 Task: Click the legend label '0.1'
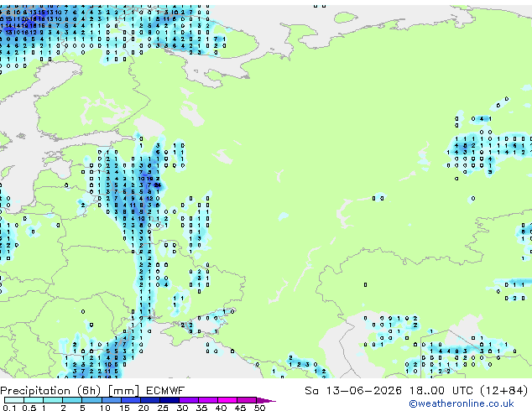coord(9,408)
